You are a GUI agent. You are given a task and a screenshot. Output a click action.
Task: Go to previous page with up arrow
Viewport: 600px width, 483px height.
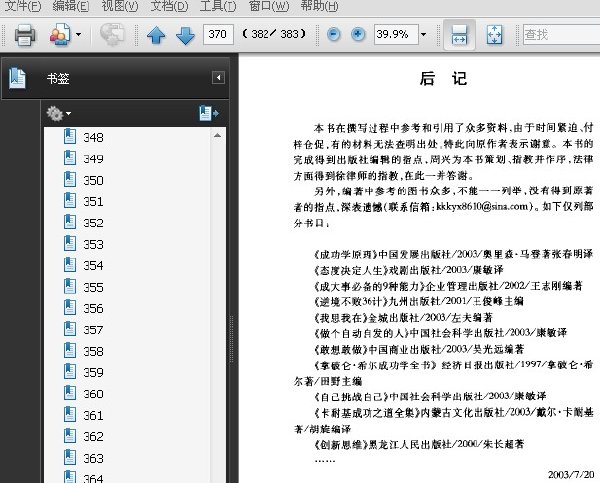[x=156, y=35]
